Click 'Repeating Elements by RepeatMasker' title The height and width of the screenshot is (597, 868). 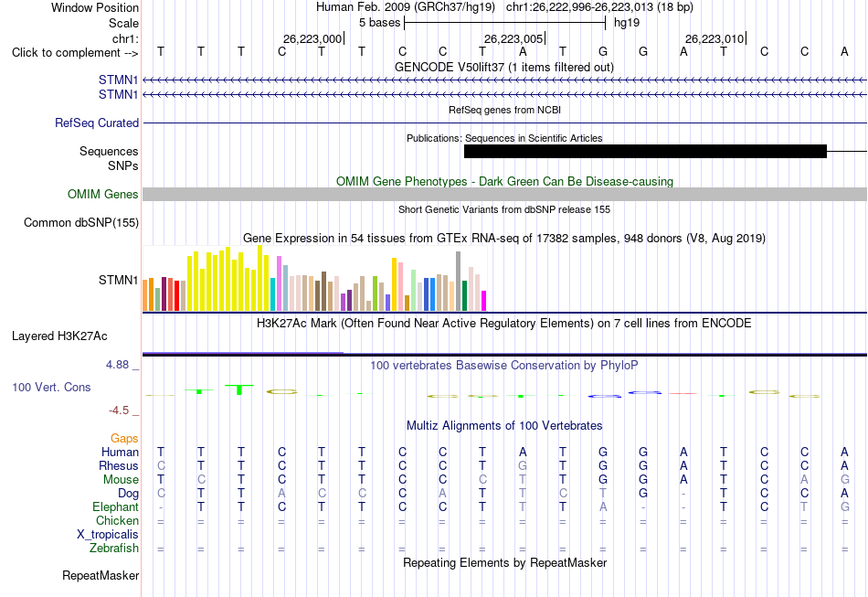[504, 562]
